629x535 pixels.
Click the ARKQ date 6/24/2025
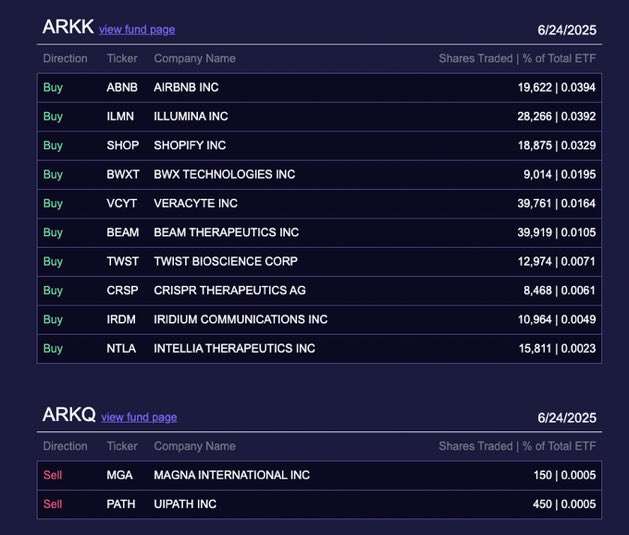(567, 418)
